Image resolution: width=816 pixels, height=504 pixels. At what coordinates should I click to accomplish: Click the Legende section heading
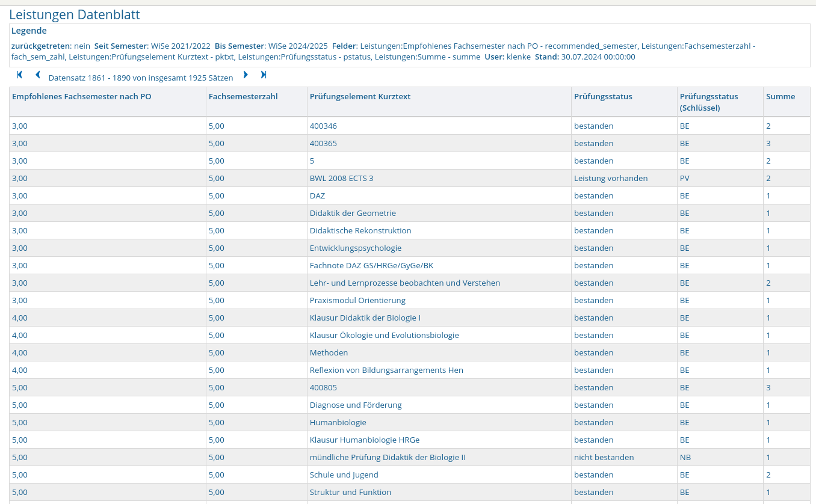[x=29, y=31]
